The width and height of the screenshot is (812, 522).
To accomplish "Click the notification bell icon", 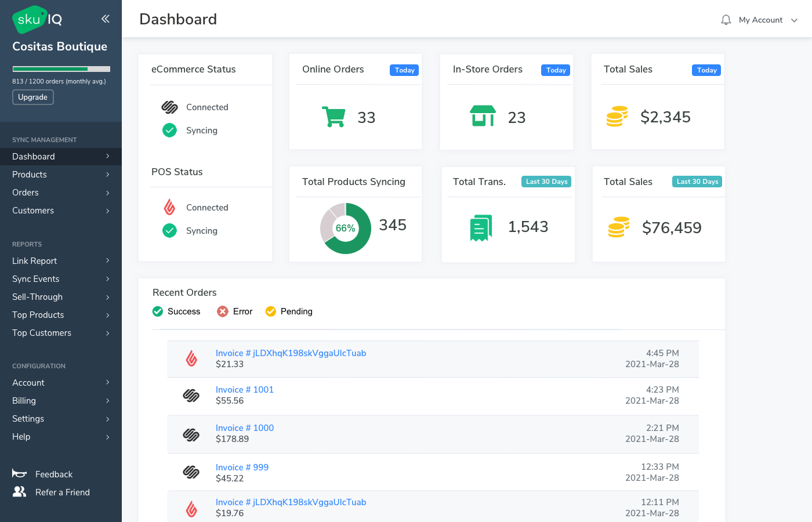I will coord(726,20).
